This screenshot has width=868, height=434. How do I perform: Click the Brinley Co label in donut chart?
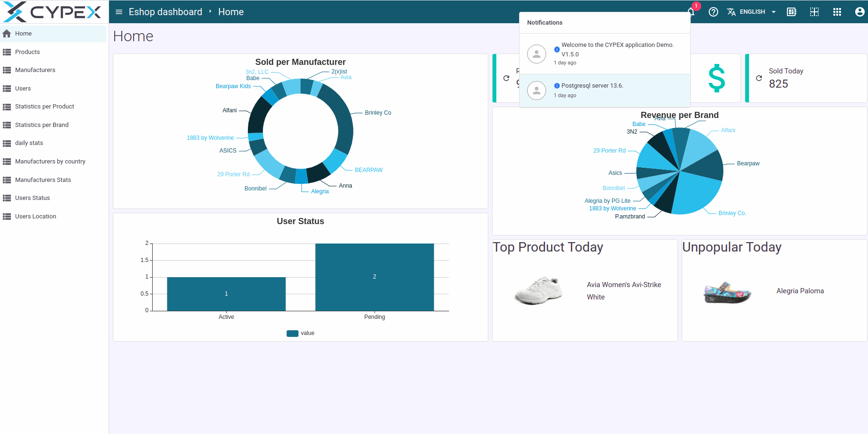378,113
